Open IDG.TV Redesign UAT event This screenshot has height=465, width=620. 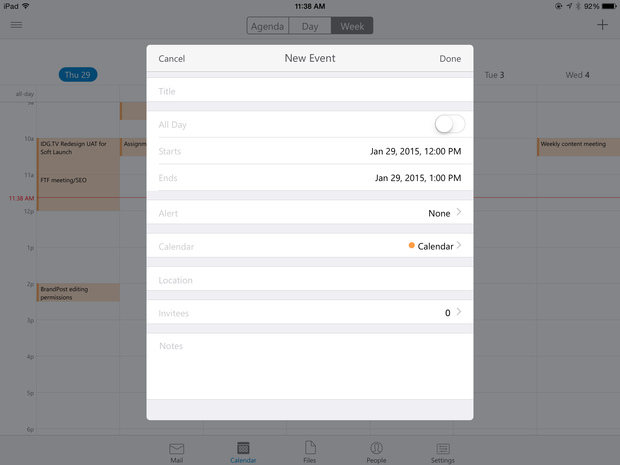(x=78, y=156)
